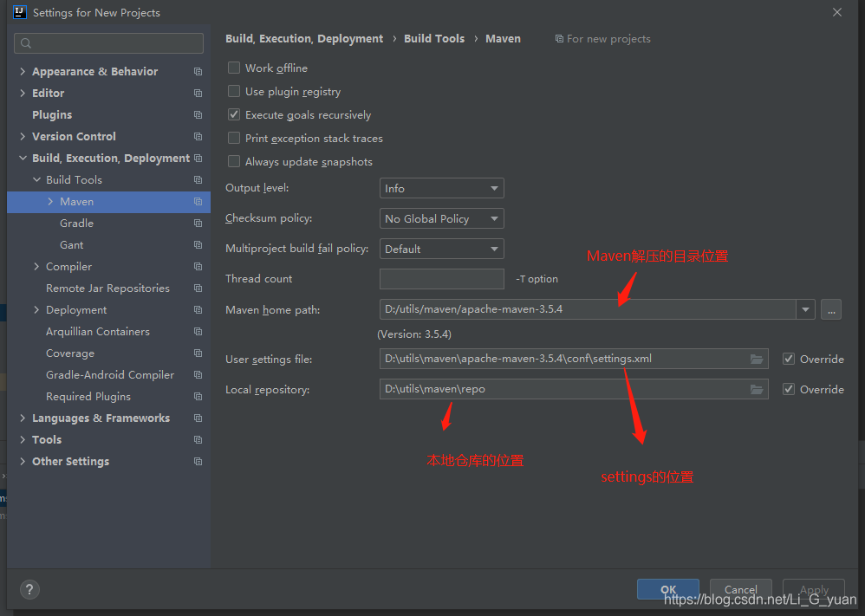Click the project icon beside Gradle

[198, 224]
